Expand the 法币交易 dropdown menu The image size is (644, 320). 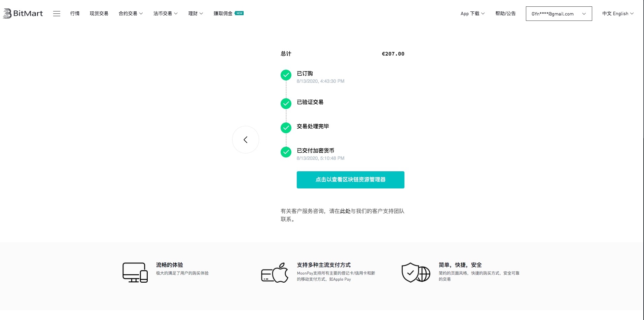[x=165, y=13]
